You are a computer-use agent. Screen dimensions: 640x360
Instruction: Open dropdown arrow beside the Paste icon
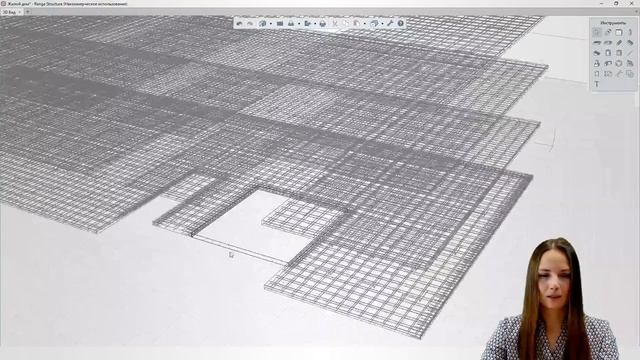tap(365, 24)
